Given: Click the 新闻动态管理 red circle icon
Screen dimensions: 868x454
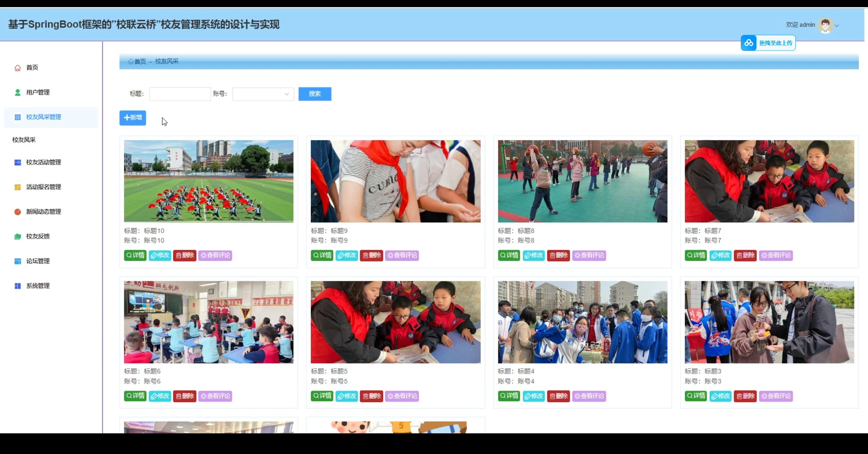Looking at the screenshot, I should [x=18, y=212].
